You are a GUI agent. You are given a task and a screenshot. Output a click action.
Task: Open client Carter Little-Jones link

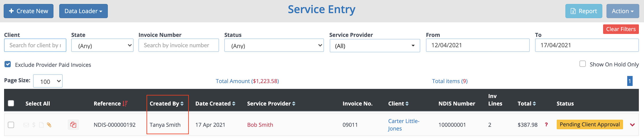(x=403, y=125)
